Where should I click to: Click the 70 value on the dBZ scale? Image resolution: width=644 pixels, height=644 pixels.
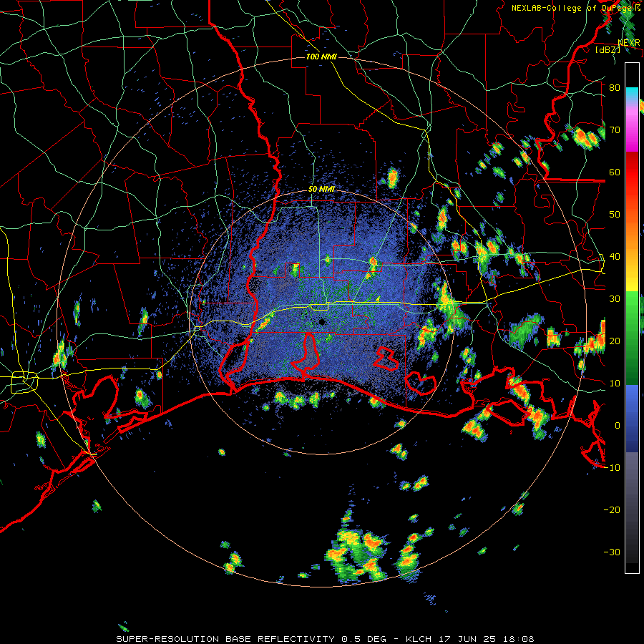coord(615,130)
